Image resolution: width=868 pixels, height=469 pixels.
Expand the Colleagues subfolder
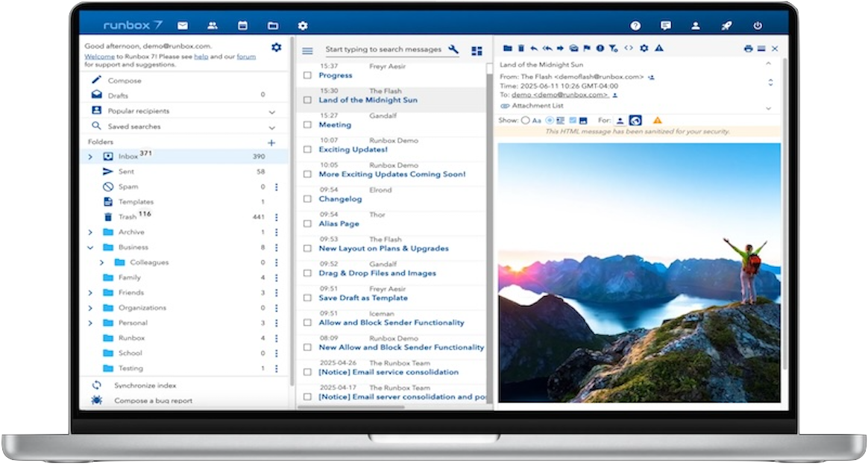(101, 262)
